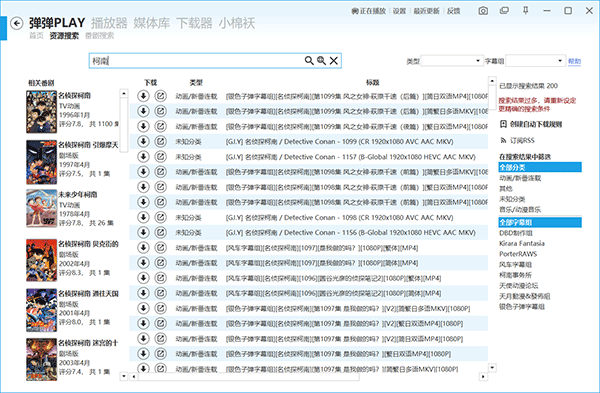Select the 名侦探柯南 TV动画 poster thumbnail
Viewport: 600px width, 393px height.
pos(41,112)
